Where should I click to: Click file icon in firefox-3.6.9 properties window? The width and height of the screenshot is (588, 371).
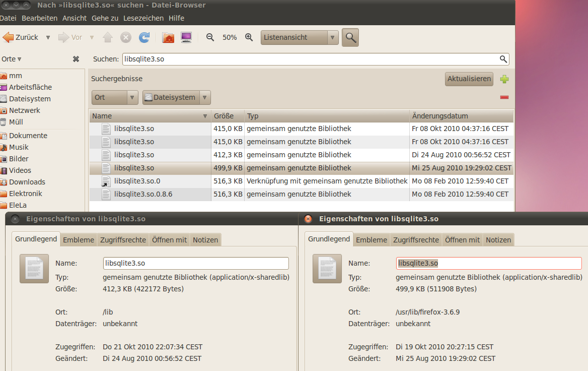pyautogui.click(x=327, y=269)
